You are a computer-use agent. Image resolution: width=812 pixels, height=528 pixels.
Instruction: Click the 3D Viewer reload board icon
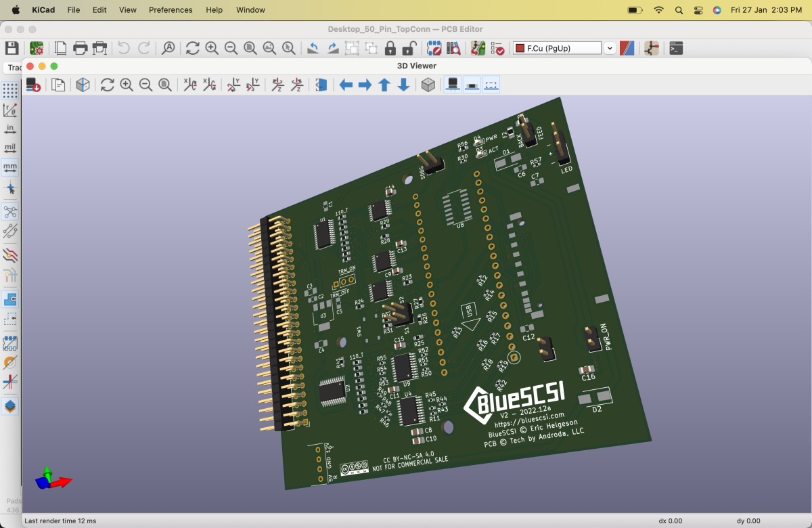33,85
